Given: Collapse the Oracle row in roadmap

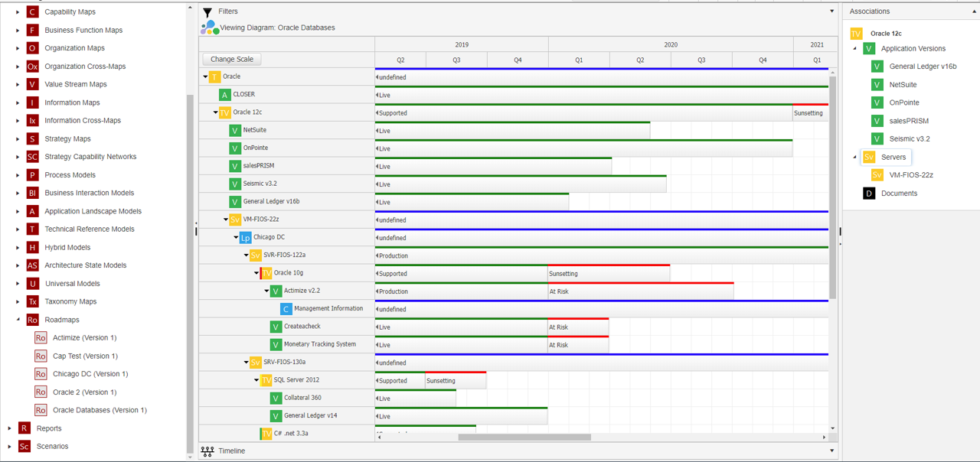Looking at the screenshot, I should (x=205, y=76).
